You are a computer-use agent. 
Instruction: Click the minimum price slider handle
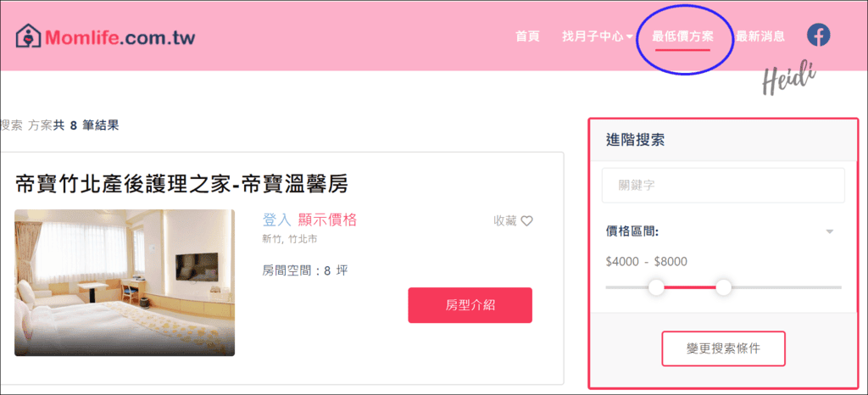pyautogui.click(x=656, y=287)
